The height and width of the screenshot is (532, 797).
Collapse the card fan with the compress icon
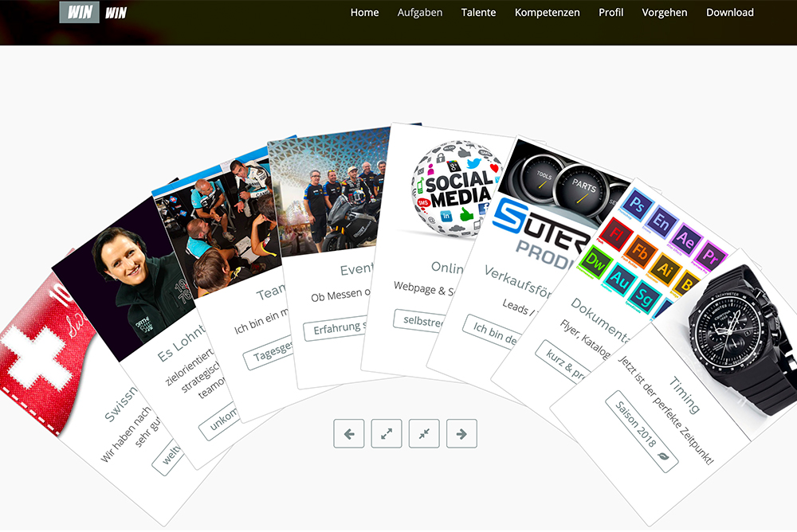tap(424, 433)
